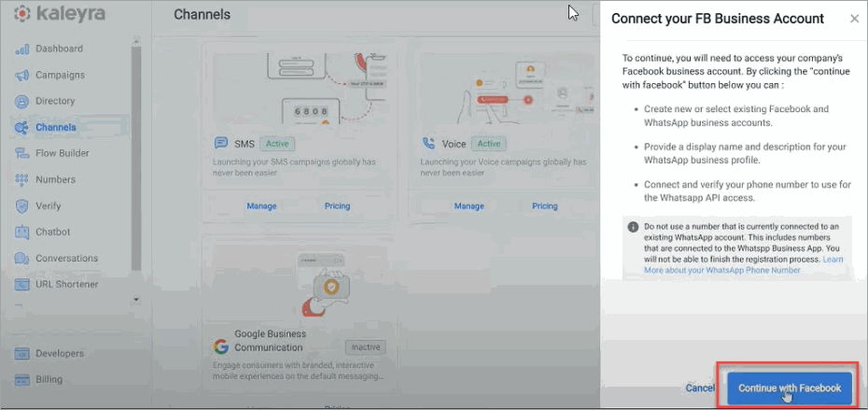Click SMS card illustration thumbnail
This screenshot has height=410, width=868.
[300, 88]
